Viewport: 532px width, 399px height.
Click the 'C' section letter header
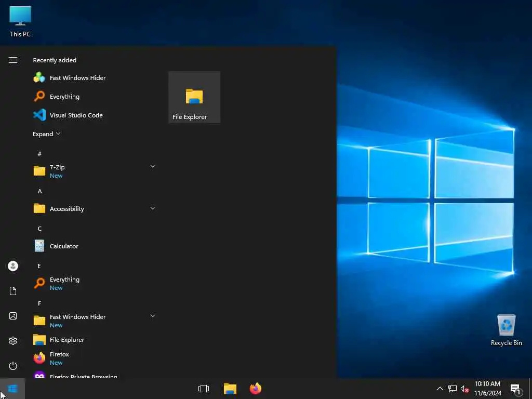39,229
